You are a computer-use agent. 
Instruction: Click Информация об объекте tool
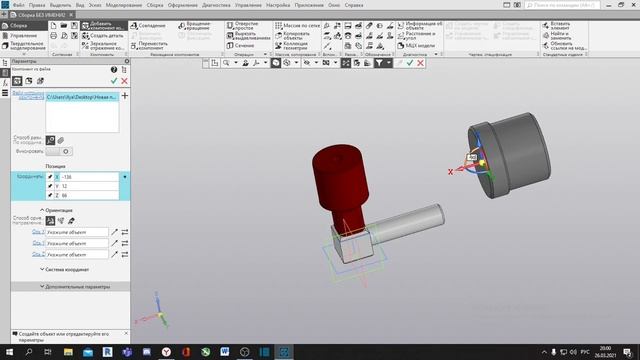click(x=419, y=26)
